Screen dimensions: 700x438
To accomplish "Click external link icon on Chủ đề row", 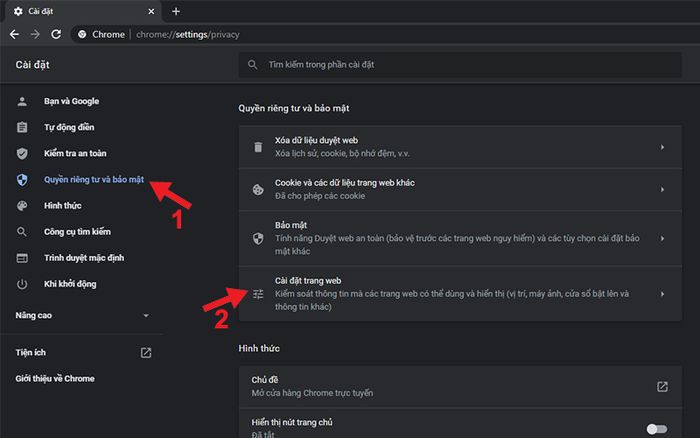I will click(662, 387).
